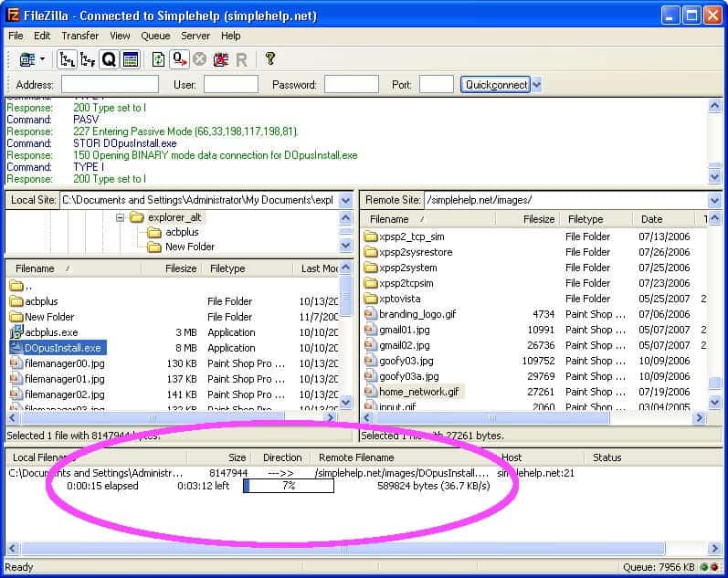This screenshot has height=578, width=728.
Task: Toggle the local directory tree view
Action: pyautogui.click(x=67, y=59)
